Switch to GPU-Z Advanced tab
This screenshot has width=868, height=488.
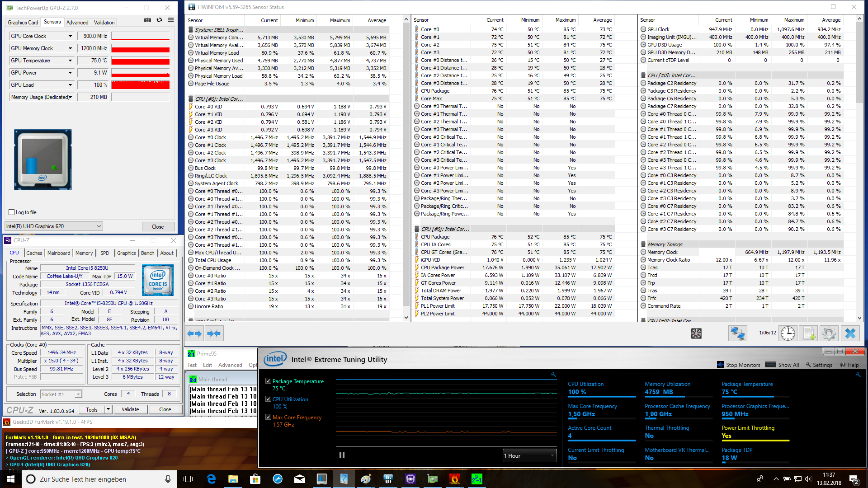(x=77, y=22)
